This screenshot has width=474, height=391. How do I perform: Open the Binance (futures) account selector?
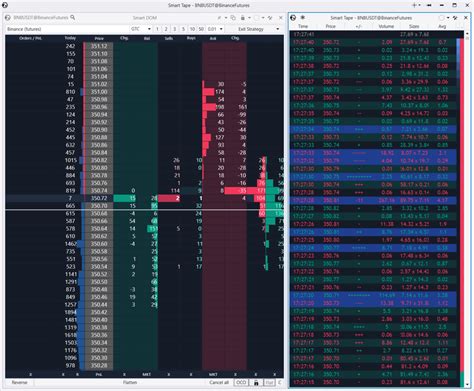pyautogui.click(x=67, y=29)
